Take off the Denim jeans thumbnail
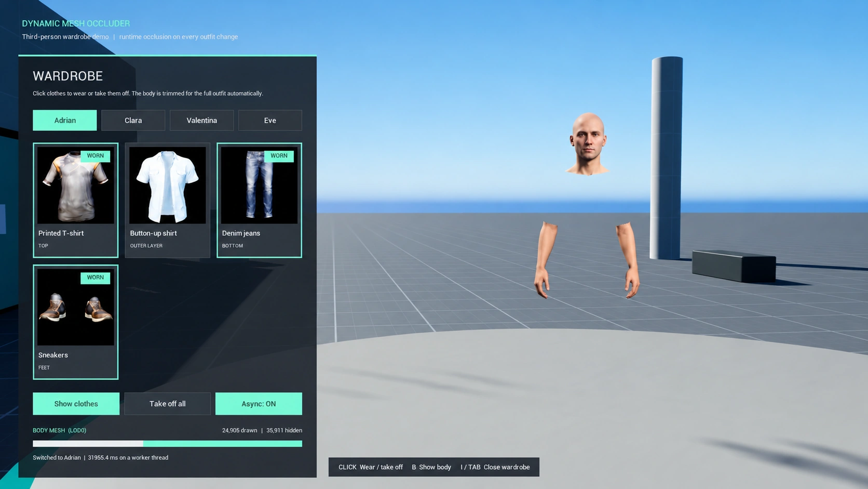This screenshot has width=868, height=489. (x=260, y=186)
